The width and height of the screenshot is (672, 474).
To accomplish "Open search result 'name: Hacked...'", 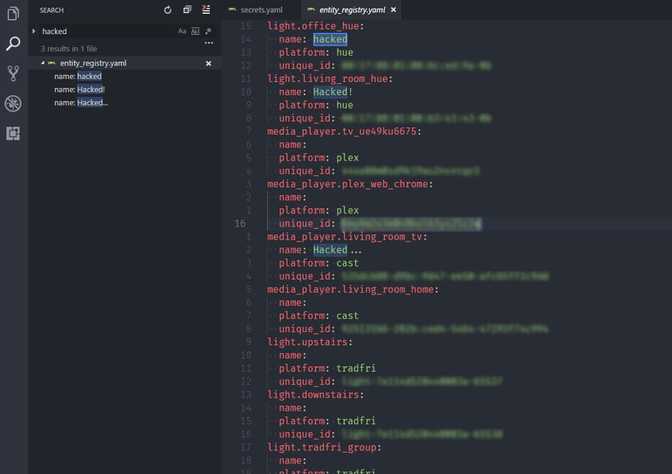I will coord(81,102).
